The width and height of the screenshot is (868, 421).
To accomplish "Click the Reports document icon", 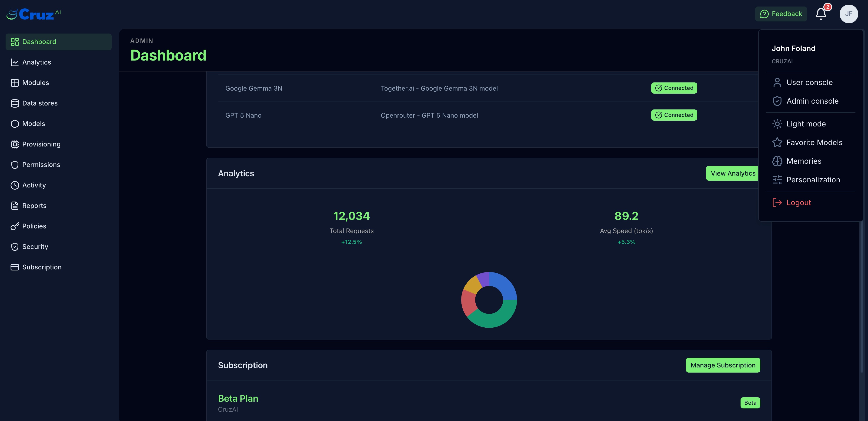I will 15,205.
